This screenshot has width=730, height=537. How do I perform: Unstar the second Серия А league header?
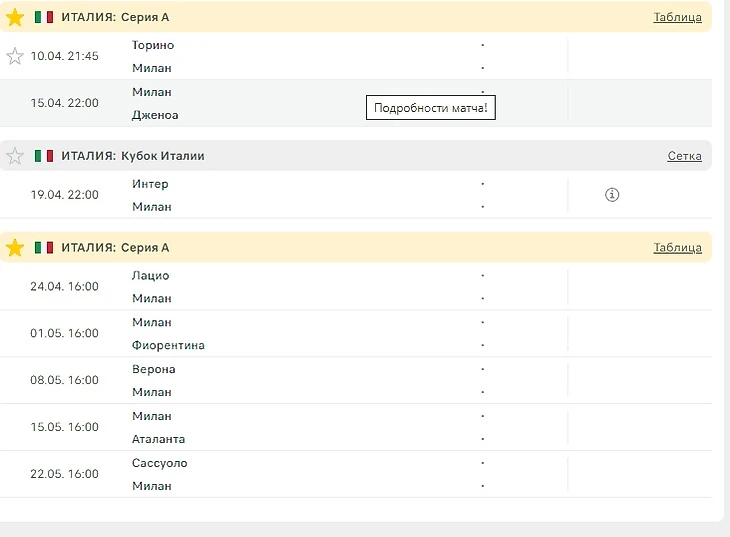[15, 247]
